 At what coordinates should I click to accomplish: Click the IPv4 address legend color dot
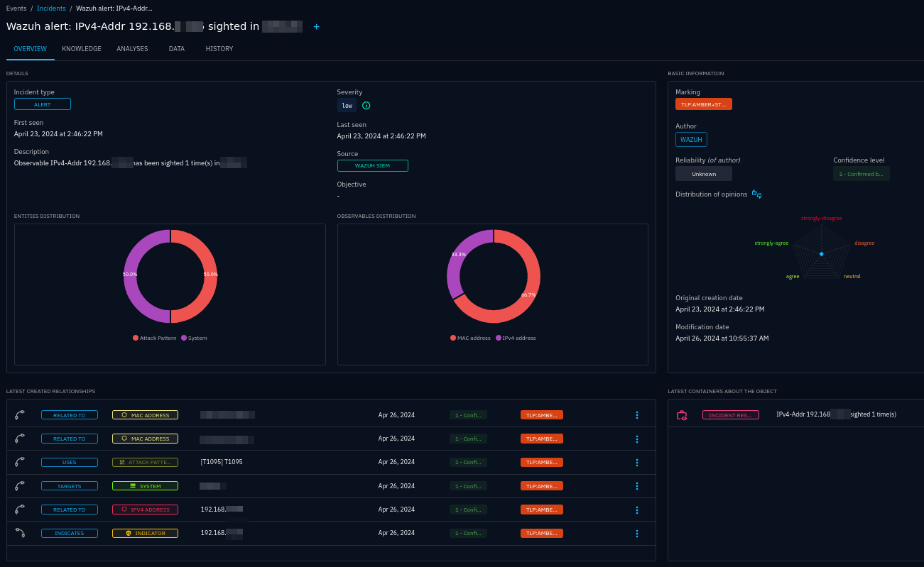(499, 338)
